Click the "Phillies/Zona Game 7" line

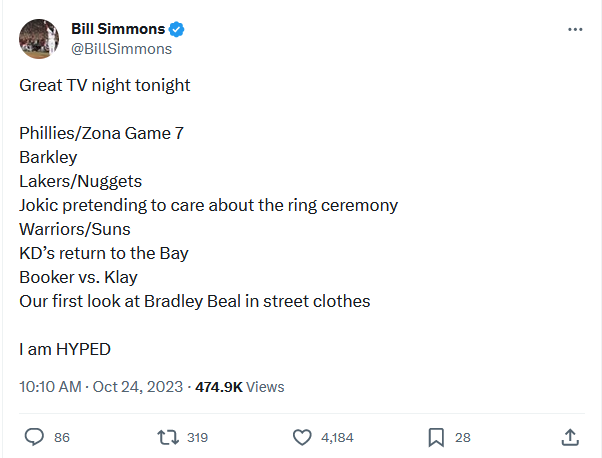[x=101, y=134]
